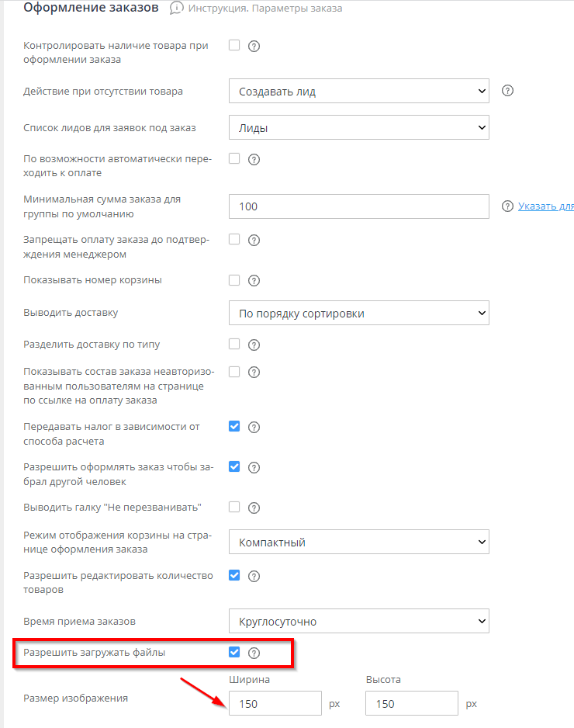Disable Передавать налог в зависимости checkbox
The image size is (574, 728).
click(234, 426)
